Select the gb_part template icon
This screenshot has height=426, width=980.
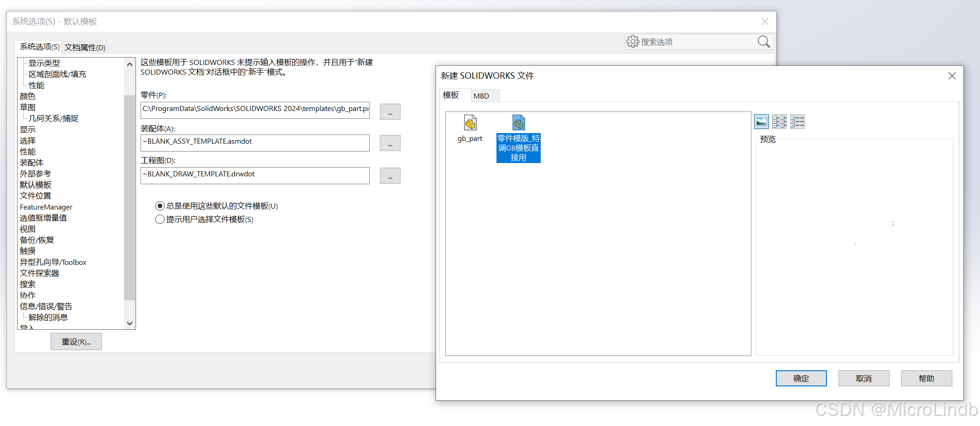point(470,123)
